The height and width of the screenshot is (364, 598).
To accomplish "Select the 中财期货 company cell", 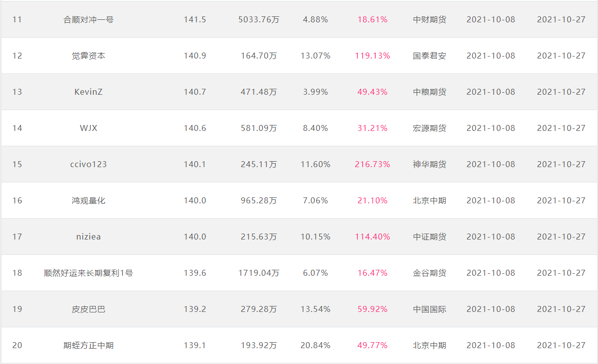I will [x=429, y=20].
